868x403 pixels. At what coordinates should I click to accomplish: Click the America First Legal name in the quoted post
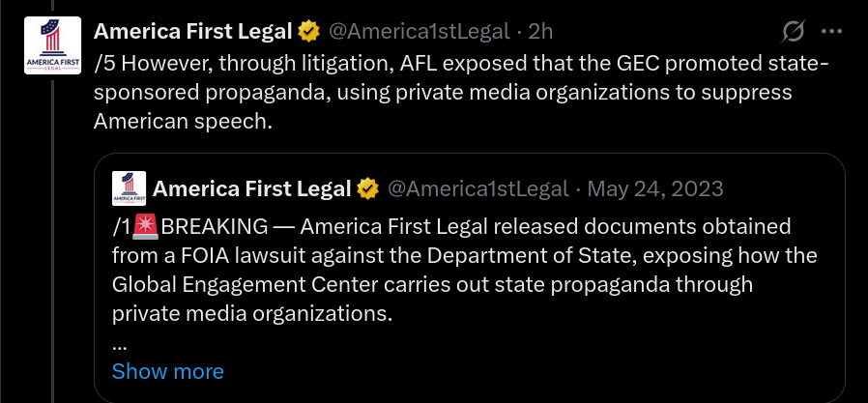coord(252,188)
